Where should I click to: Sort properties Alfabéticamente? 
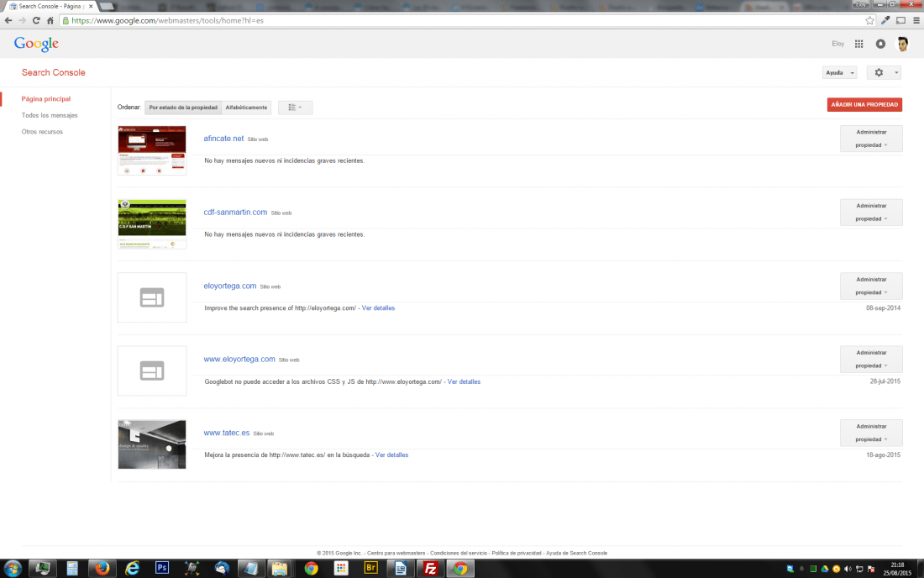click(246, 108)
